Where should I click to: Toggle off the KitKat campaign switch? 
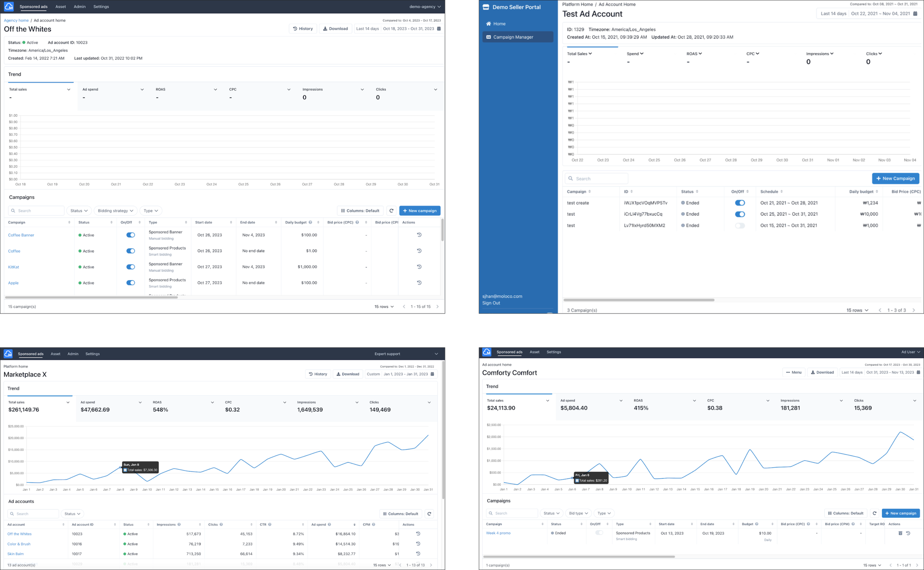coord(130,267)
